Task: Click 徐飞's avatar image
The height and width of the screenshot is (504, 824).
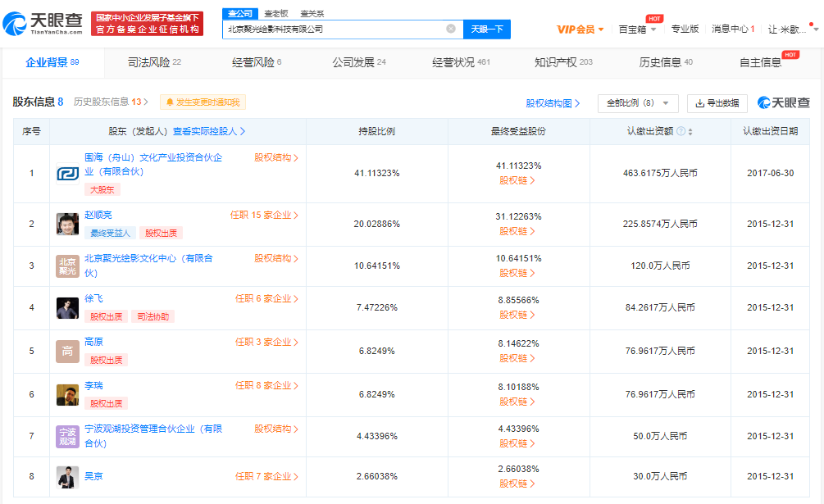Action: 67,308
